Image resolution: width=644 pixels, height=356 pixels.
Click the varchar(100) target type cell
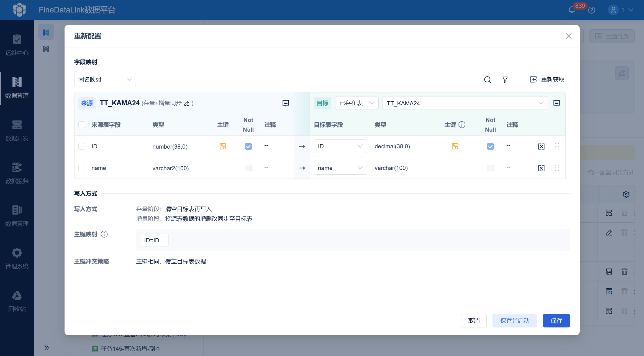391,168
